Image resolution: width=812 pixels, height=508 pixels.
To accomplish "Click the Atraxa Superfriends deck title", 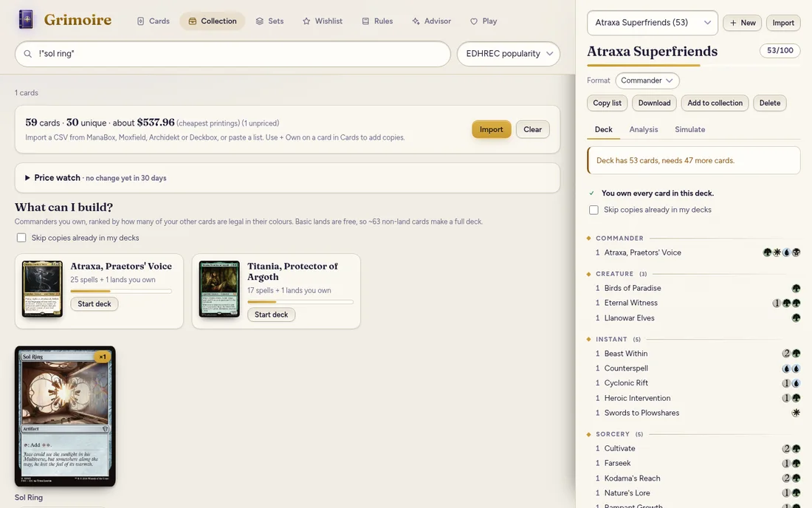I will 652,51.
